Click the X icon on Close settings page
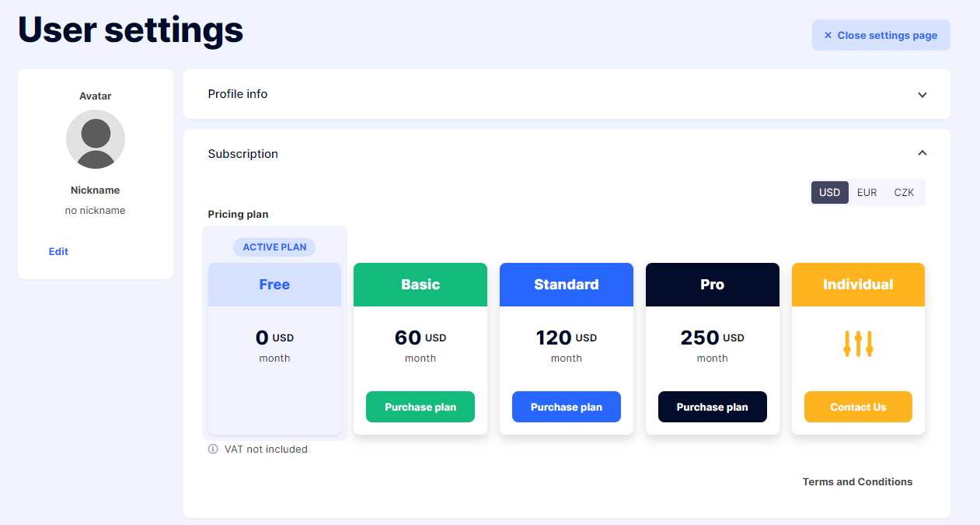 click(x=828, y=35)
